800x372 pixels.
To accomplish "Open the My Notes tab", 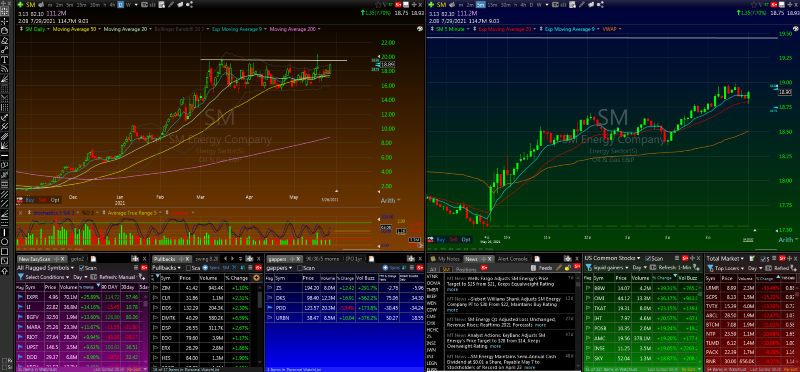I will [x=444, y=259].
